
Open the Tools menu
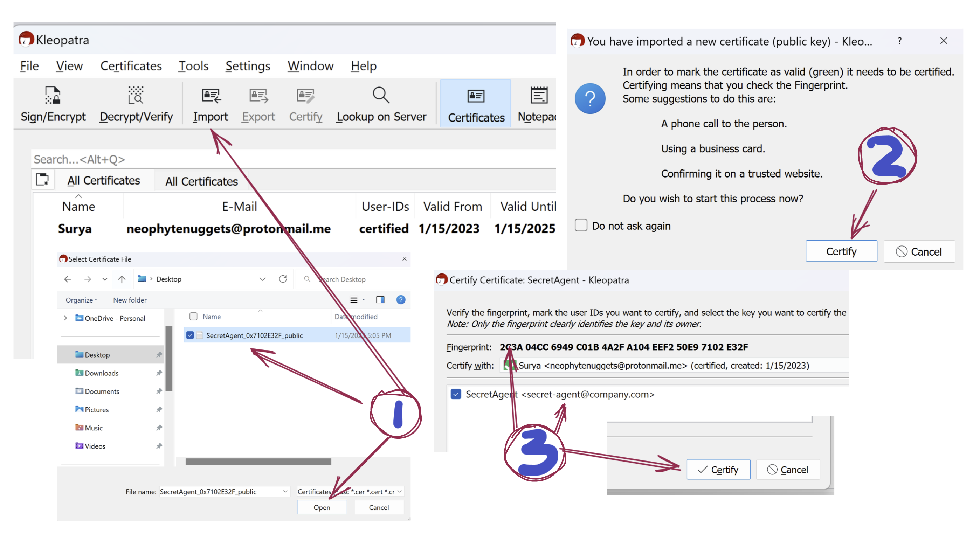193,66
